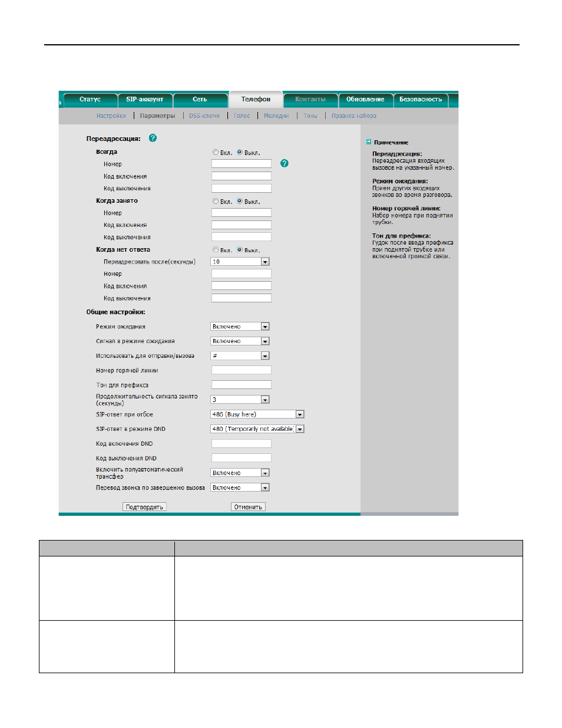Click the Когда занято Номер input field
This screenshot has height=728, width=562.
[x=242, y=213]
